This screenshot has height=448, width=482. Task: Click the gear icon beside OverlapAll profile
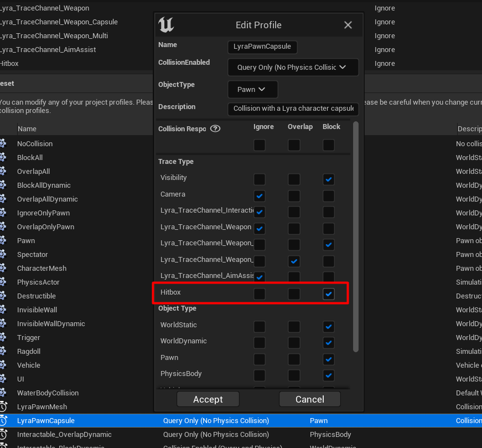click(x=3, y=171)
